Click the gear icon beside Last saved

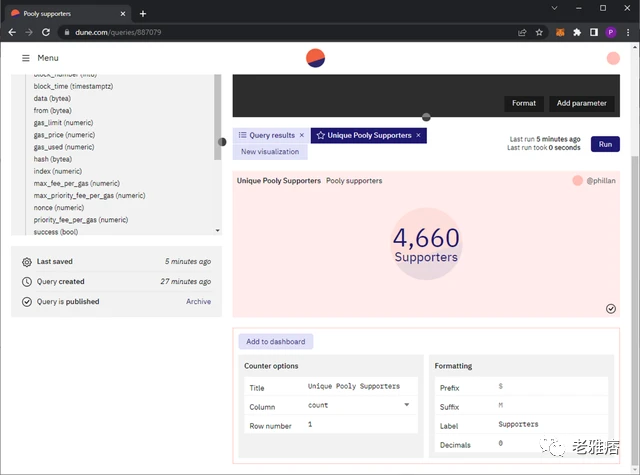tap(27, 262)
